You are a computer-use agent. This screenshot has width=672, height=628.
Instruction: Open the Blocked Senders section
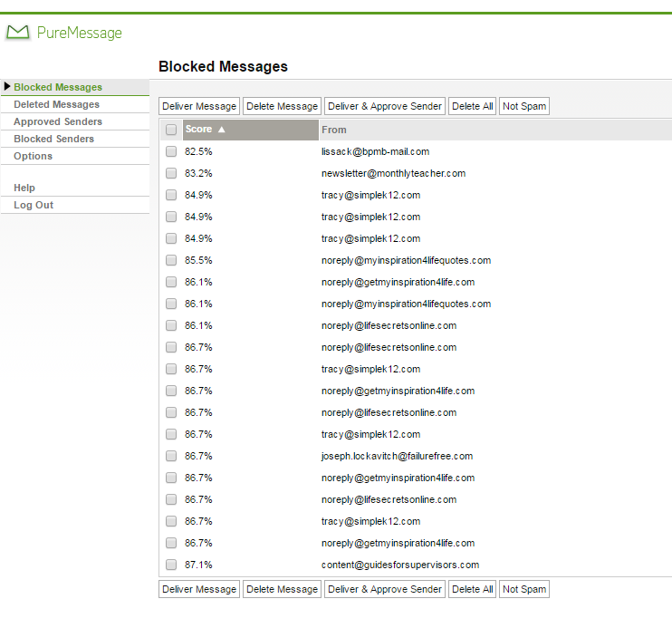tap(53, 139)
